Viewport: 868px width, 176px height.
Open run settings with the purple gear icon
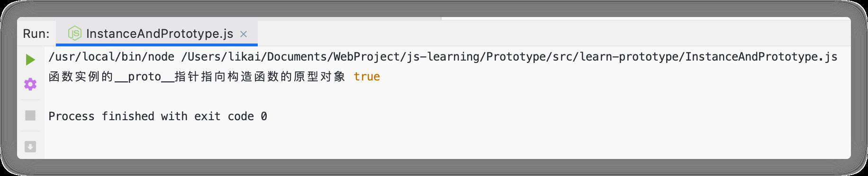[x=30, y=84]
